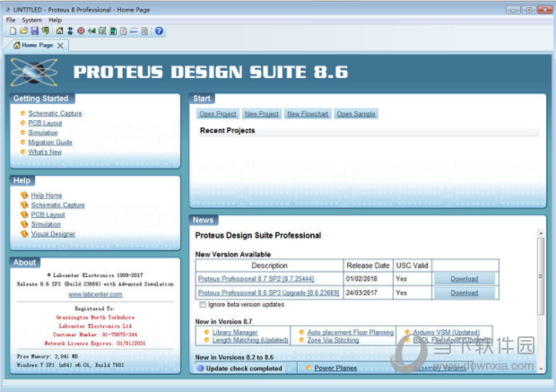The width and height of the screenshot is (556, 392).
Task: Click bullet icon beside Library Manager
Action: [207, 332]
